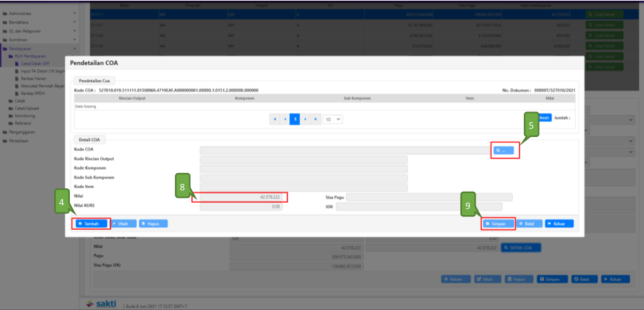Click the Batal button in dialog

[529, 224]
